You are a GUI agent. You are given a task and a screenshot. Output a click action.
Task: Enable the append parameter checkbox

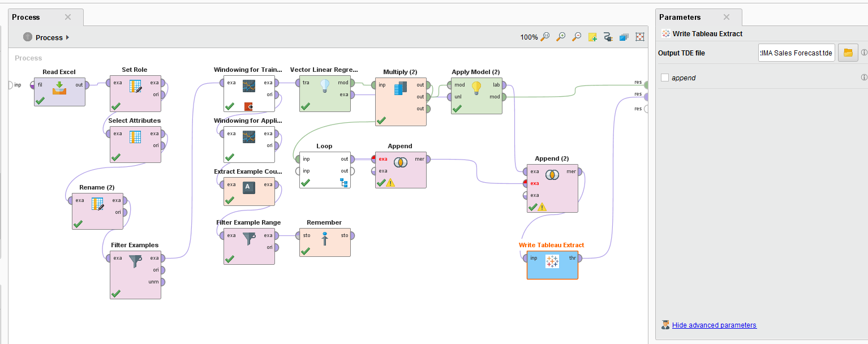pos(664,78)
